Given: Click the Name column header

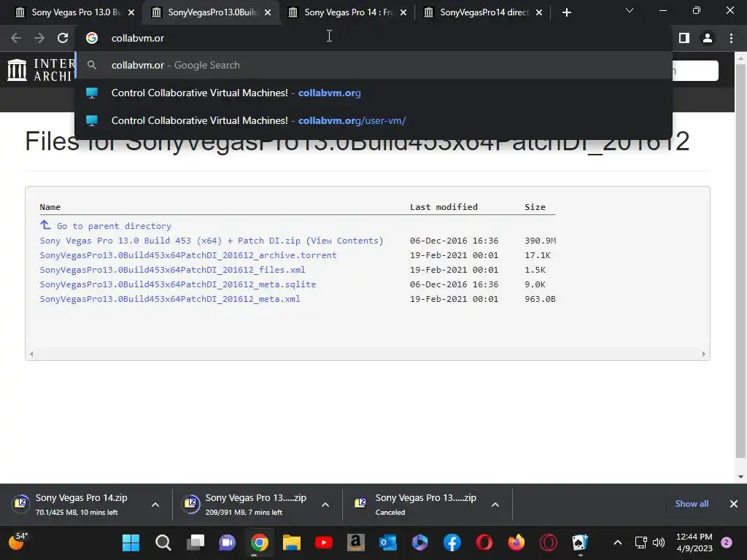Looking at the screenshot, I should 50,207.
